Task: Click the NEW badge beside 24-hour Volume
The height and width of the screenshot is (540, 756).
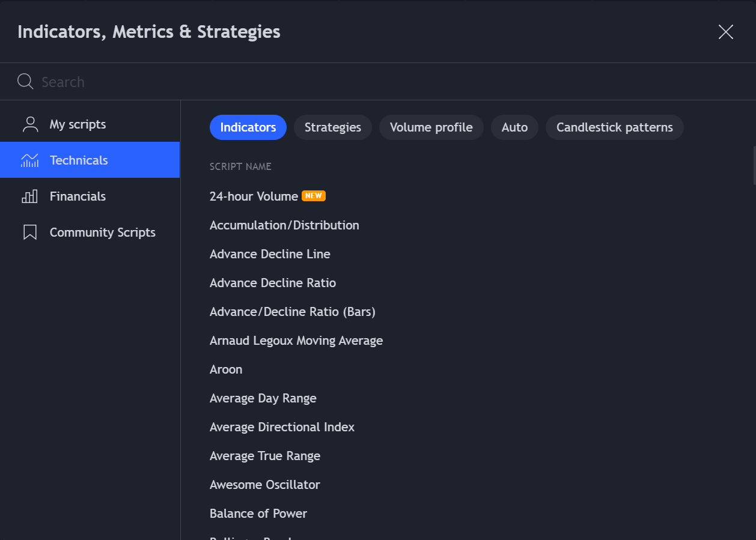Action: [x=313, y=196]
